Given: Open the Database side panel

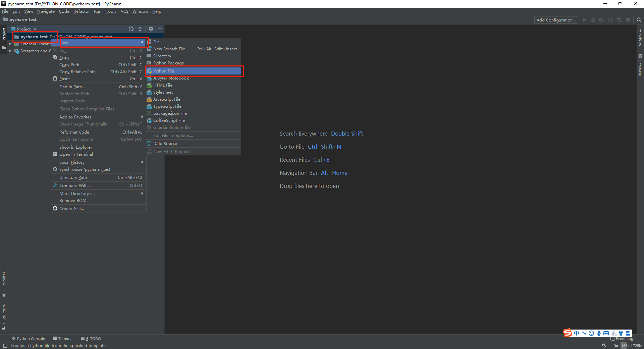Looking at the screenshot, I should click(640, 65).
